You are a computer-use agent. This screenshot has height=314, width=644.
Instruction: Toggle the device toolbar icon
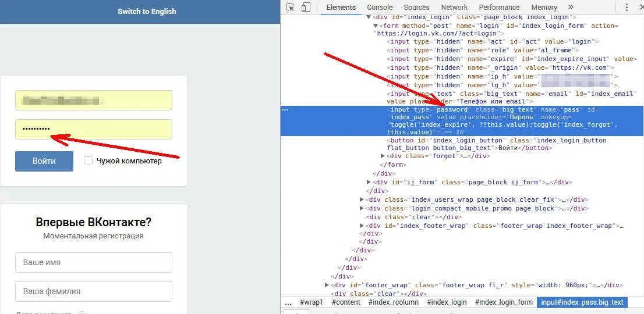point(305,8)
